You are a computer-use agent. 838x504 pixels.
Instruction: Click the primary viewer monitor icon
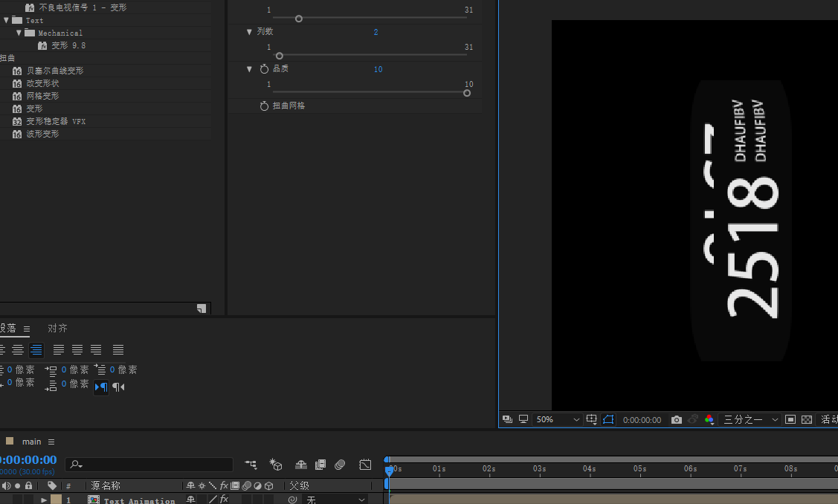tap(523, 419)
